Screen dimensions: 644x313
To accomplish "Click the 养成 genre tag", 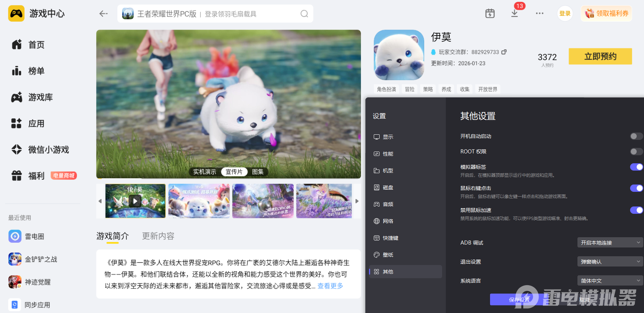I will click(x=446, y=89).
